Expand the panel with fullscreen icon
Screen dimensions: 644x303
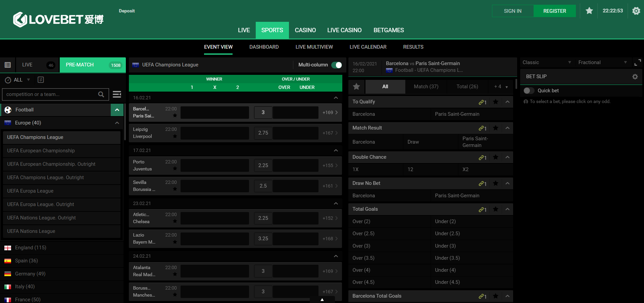pos(637,62)
